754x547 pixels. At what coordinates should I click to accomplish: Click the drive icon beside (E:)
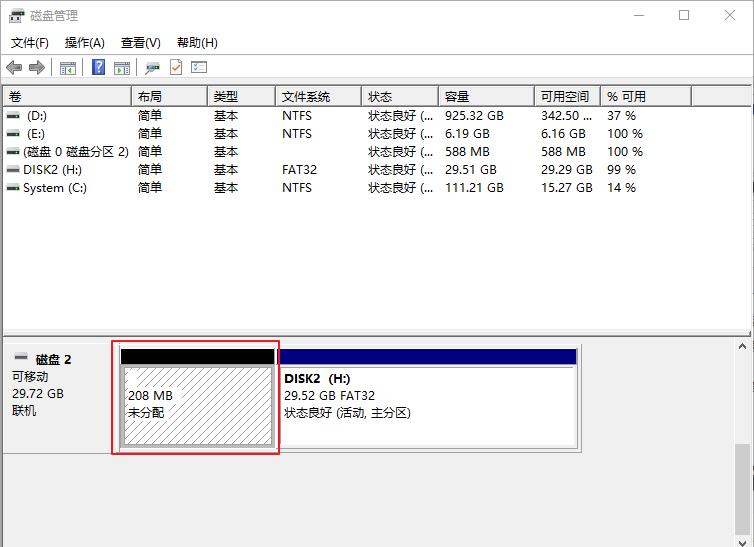pos(13,134)
